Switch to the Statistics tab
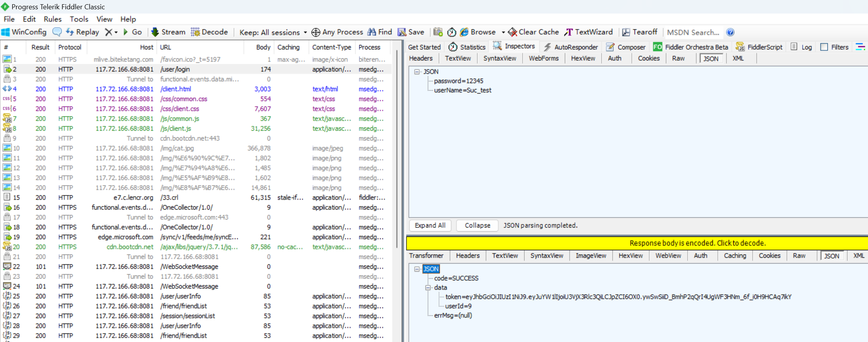Screen dimensions: 868x342 click(467, 47)
